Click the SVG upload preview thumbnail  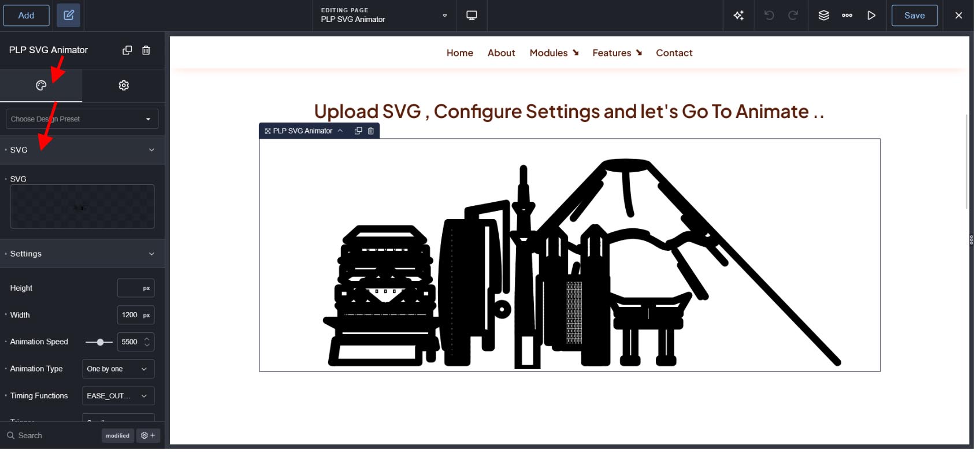click(82, 207)
